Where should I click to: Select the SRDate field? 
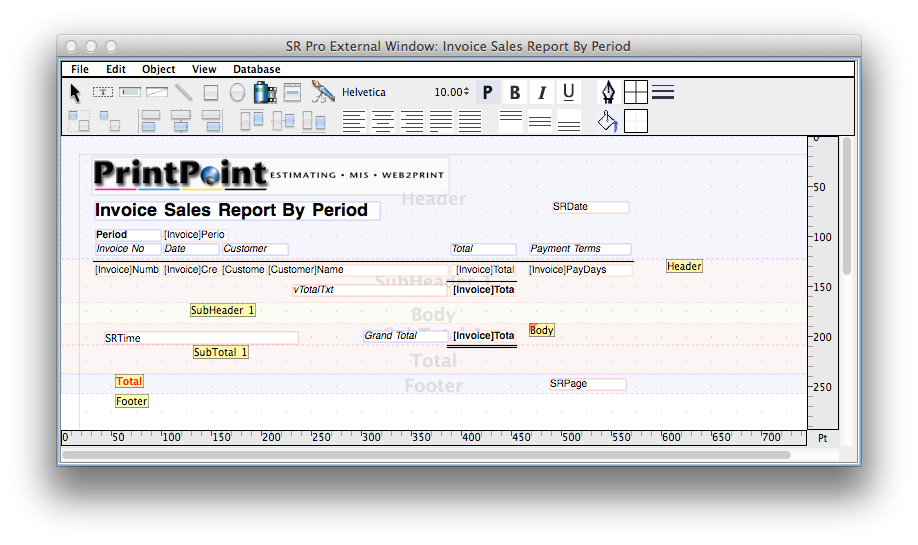click(590, 207)
